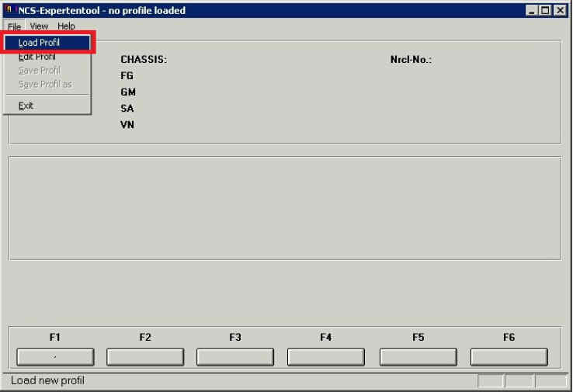Click the button under F6
The width and height of the screenshot is (573, 392).
tap(509, 357)
